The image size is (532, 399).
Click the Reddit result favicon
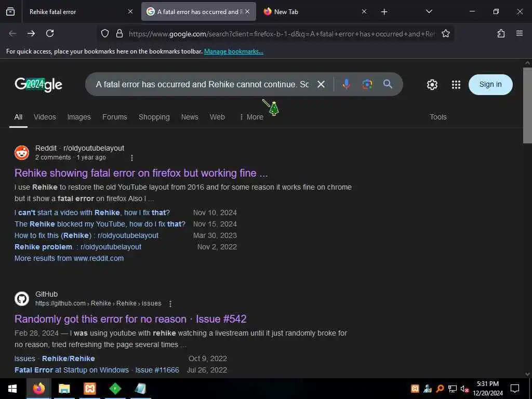click(x=22, y=153)
